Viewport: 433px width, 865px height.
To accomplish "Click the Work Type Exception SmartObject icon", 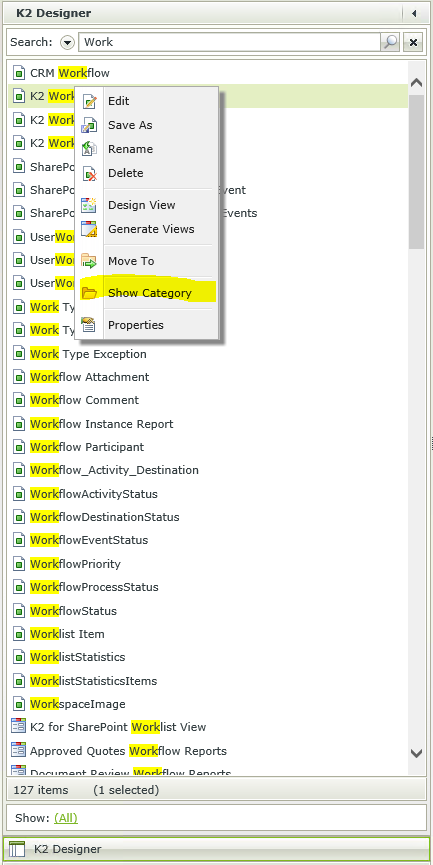I will [19, 354].
